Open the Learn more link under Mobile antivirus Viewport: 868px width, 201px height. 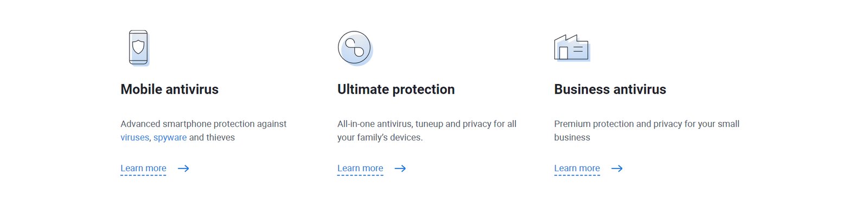point(143,168)
